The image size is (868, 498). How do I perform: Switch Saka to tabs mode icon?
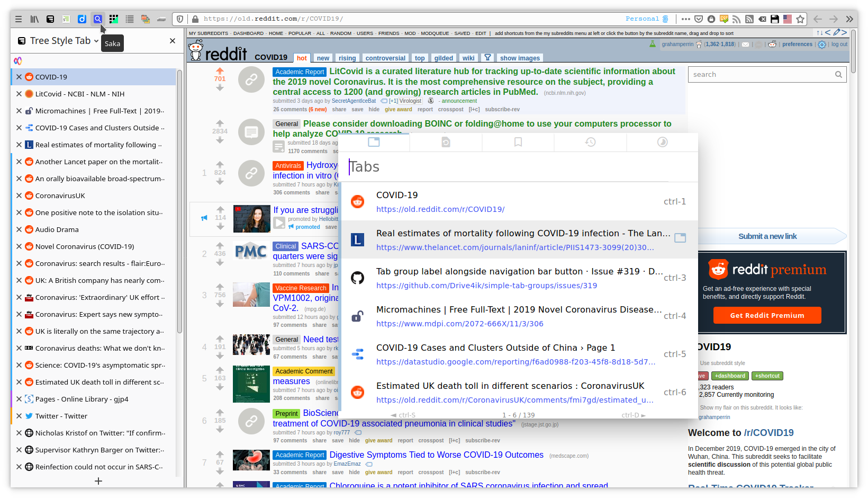coord(374,142)
